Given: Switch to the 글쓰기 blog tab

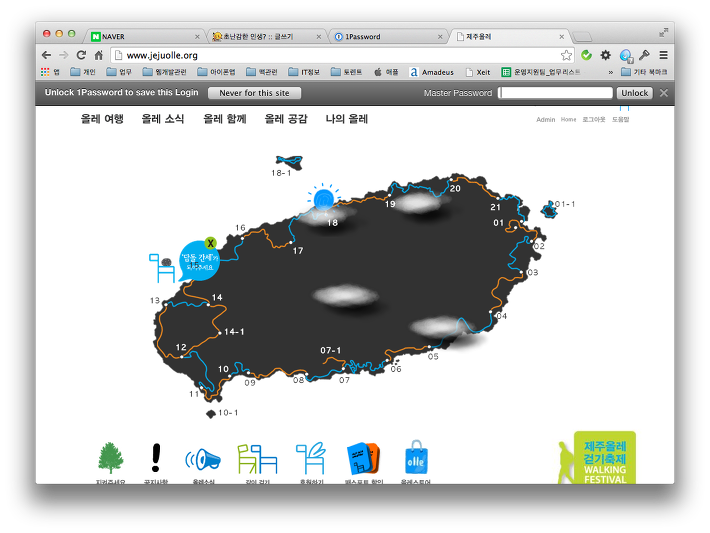Looking at the screenshot, I should pos(266,37).
